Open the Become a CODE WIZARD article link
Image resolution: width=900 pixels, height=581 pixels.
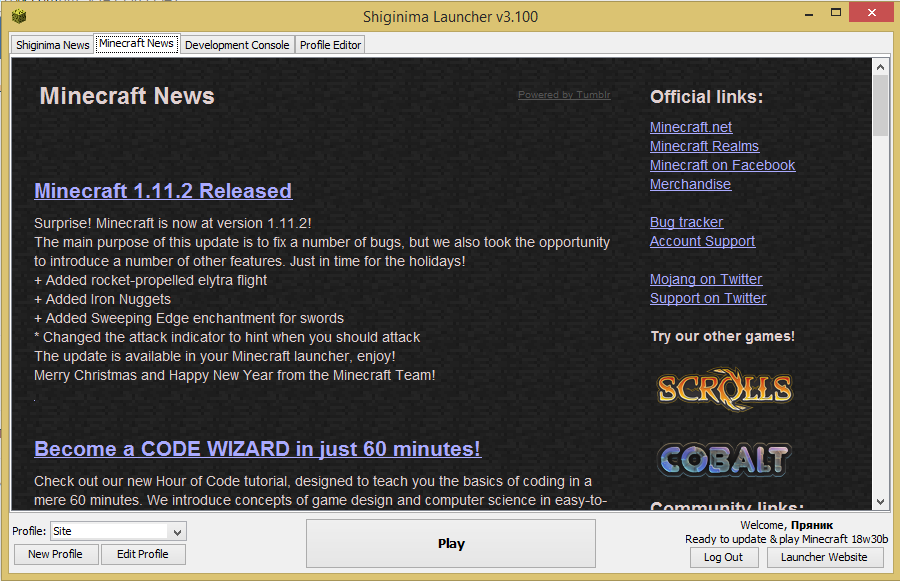[257, 449]
